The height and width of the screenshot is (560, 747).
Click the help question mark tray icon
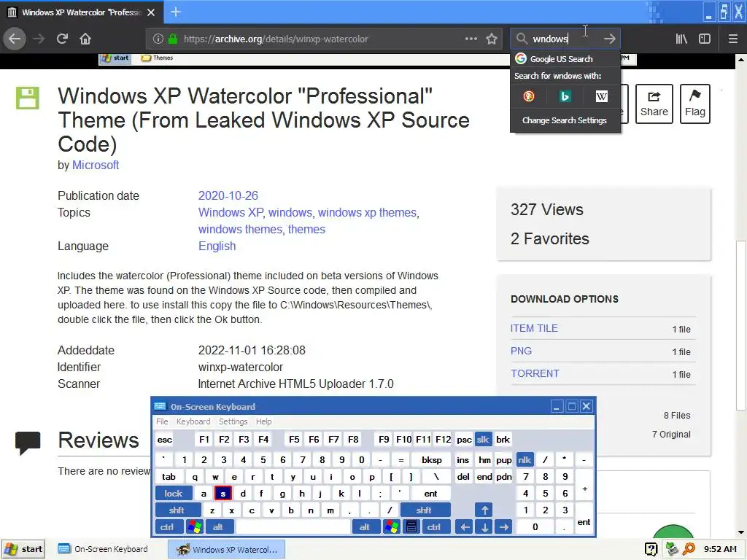coord(651,549)
